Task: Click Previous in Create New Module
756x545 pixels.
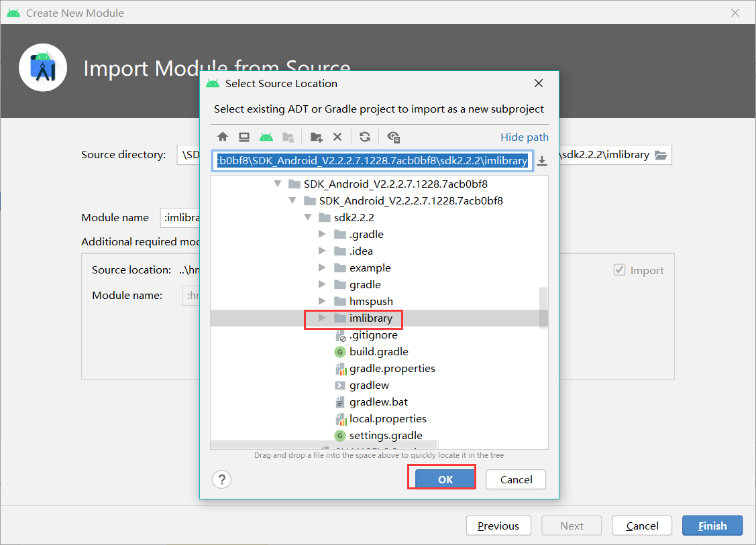Action: click(x=498, y=526)
